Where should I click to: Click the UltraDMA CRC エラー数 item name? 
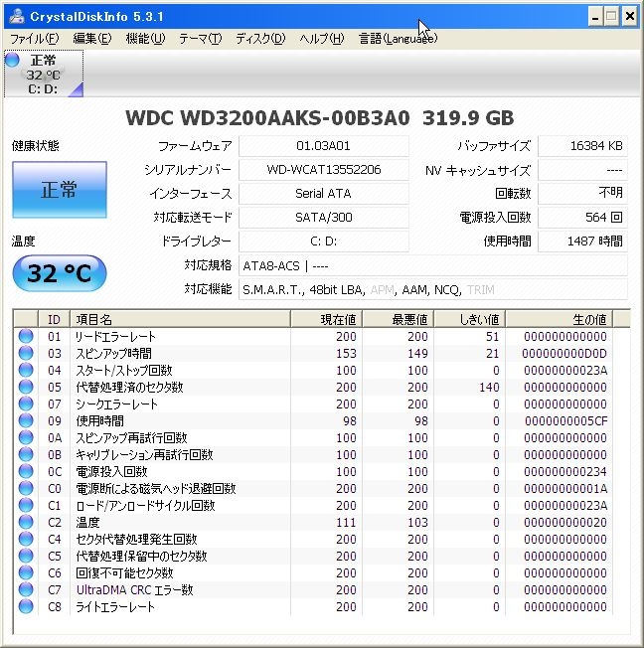(x=134, y=590)
